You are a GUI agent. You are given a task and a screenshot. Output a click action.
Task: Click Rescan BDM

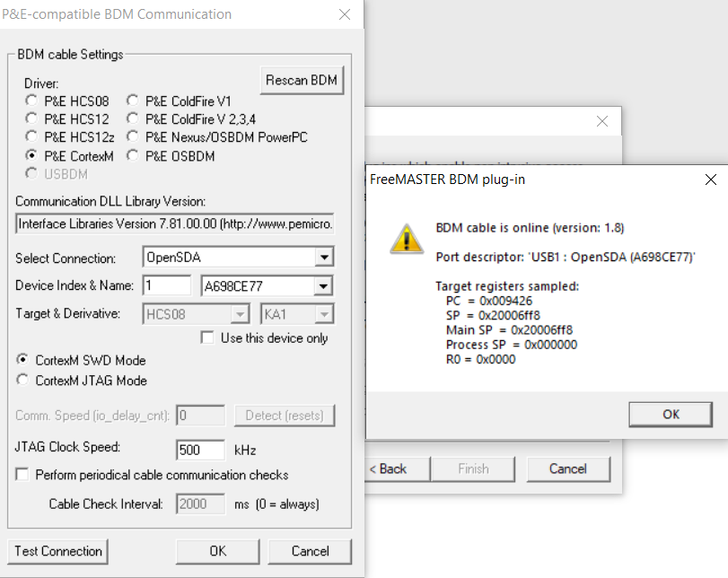(302, 80)
